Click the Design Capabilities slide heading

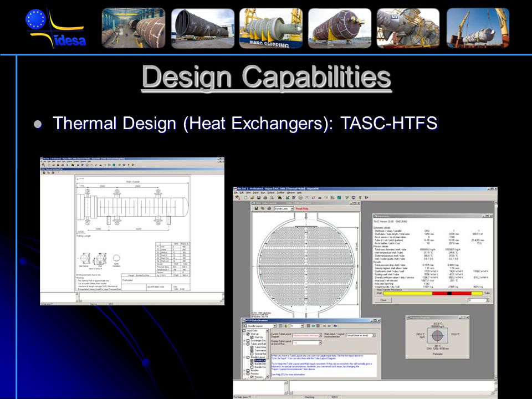click(267, 78)
